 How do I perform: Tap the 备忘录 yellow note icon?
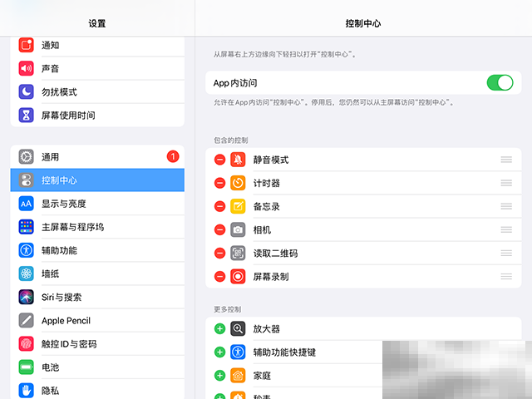tap(238, 206)
